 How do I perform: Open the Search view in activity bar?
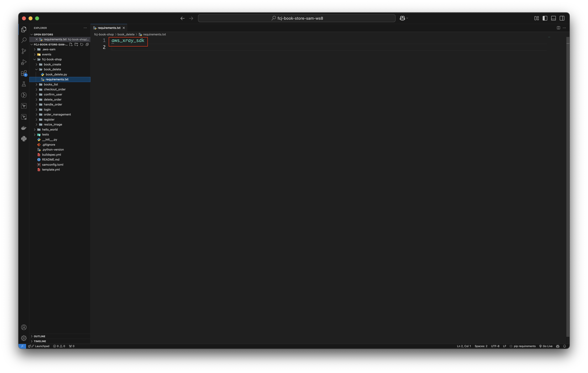[24, 40]
